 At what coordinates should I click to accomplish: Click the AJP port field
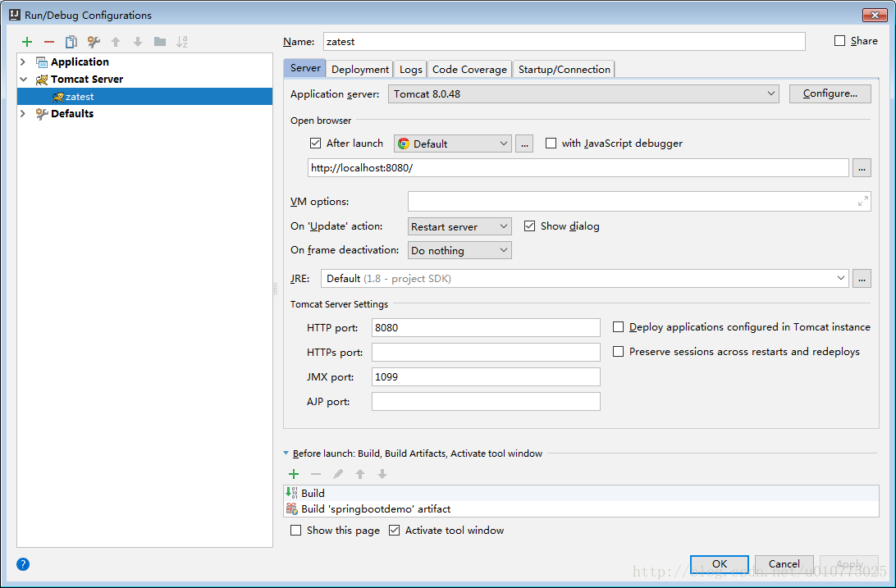click(486, 401)
